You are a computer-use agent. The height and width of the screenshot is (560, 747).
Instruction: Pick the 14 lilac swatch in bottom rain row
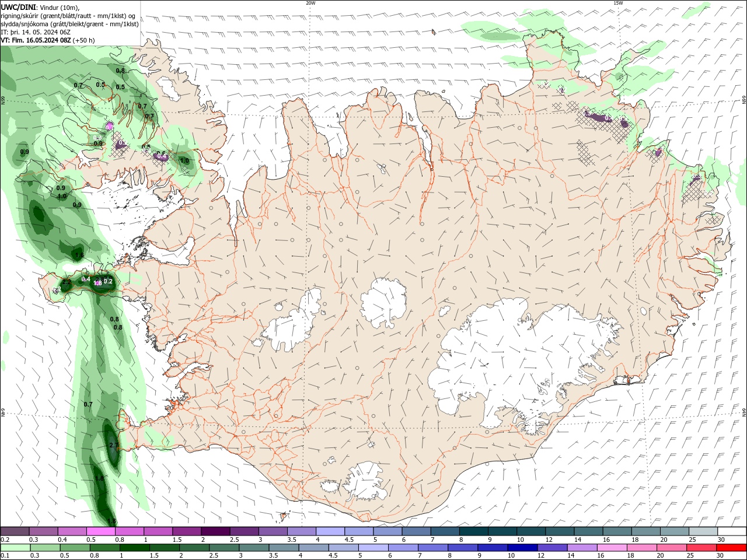pyautogui.click(x=582, y=548)
